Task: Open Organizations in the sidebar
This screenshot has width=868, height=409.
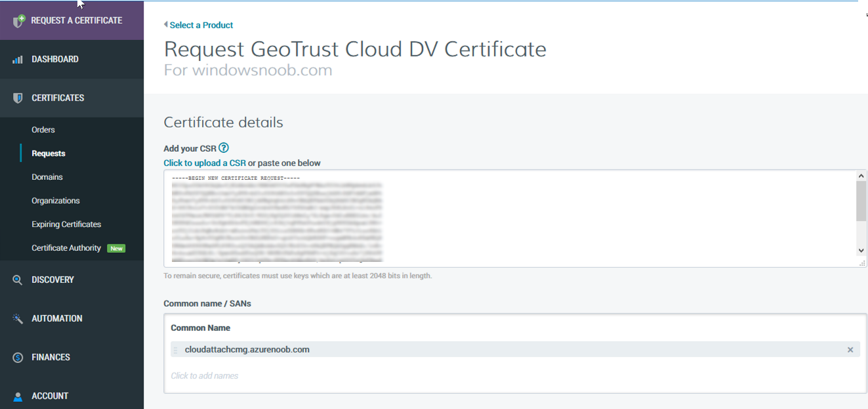Action: [56, 201]
